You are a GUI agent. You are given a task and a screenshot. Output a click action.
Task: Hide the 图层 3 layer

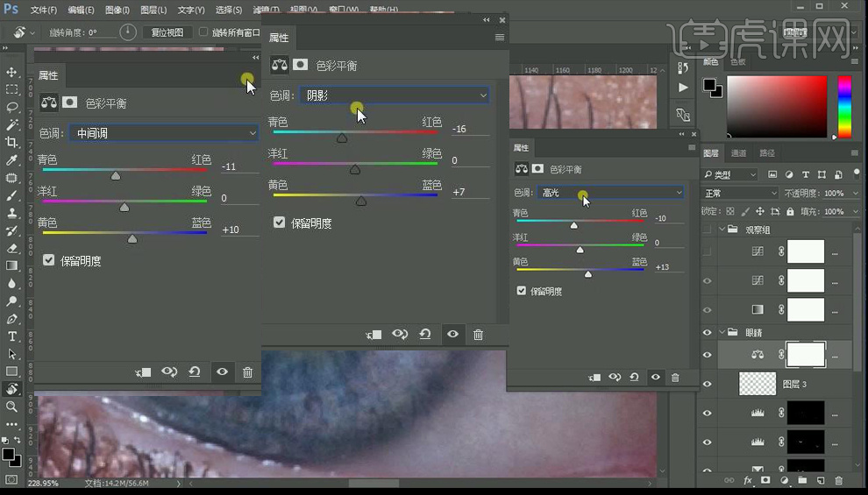point(708,383)
